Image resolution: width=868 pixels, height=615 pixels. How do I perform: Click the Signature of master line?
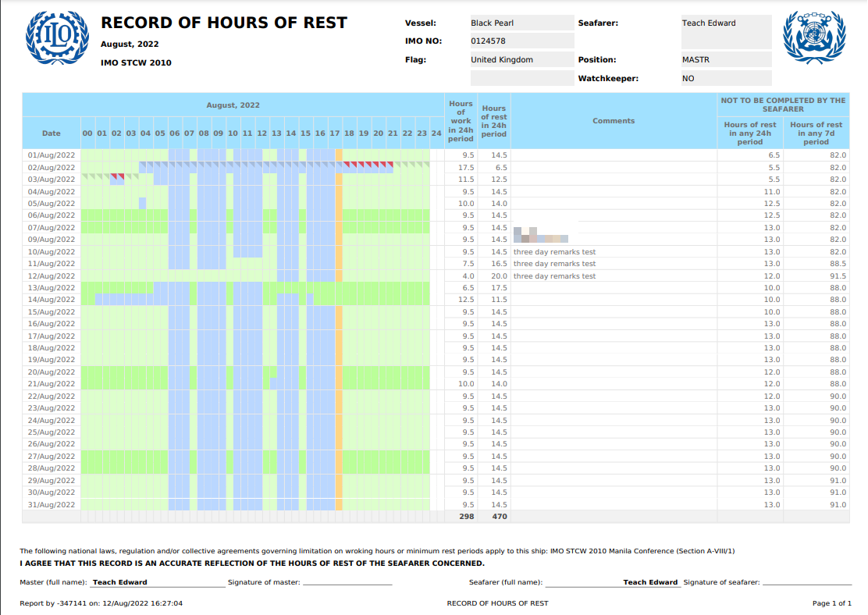[347, 582]
